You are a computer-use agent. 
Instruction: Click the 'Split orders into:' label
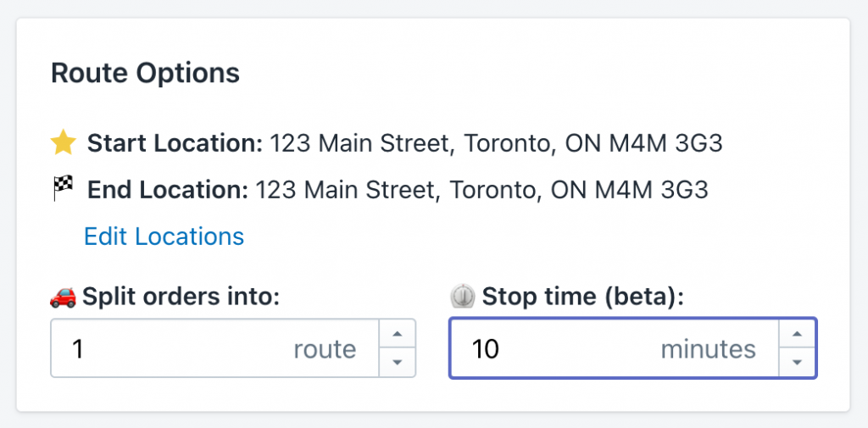click(181, 297)
